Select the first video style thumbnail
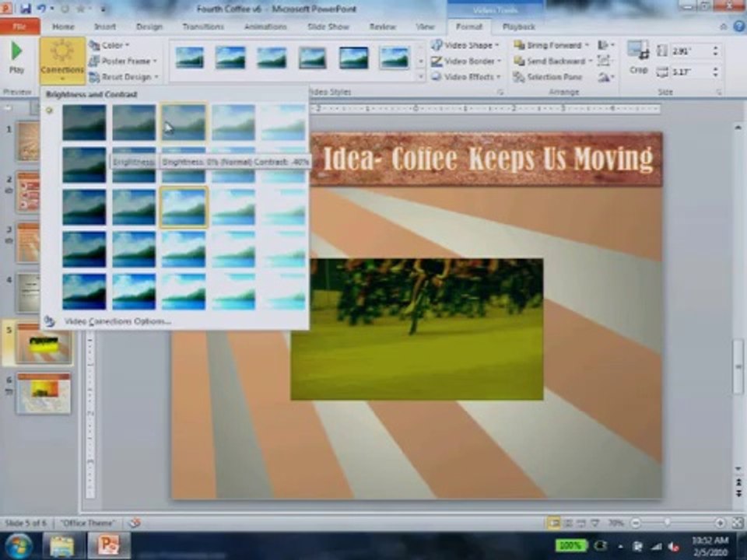The width and height of the screenshot is (747, 560). 189,58
